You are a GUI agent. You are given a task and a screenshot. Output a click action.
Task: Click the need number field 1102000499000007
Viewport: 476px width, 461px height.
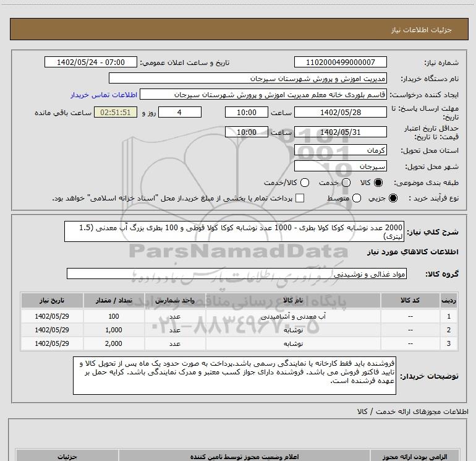pos(340,62)
